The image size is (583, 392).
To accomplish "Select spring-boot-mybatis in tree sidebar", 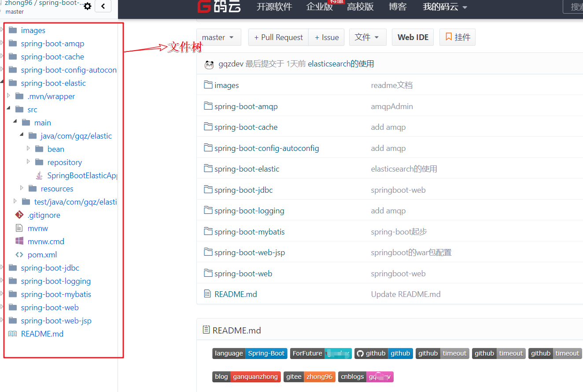I will pyautogui.click(x=56, y=294).
